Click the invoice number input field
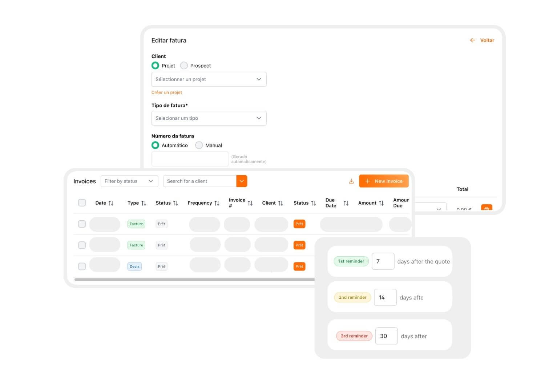Screen dimensions: 545x392 [x=190, y=159]
